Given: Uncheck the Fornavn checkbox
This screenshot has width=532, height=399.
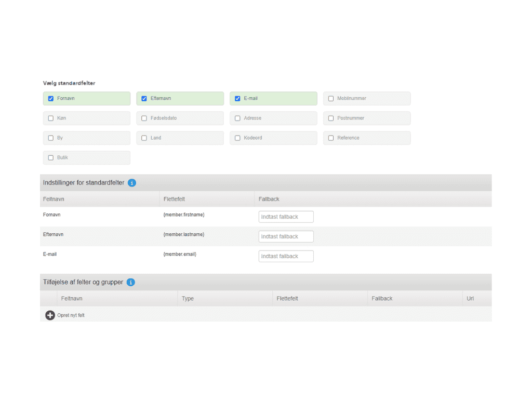Looking at the screenshot, I should pyautogui.click(x=51, y=99).
